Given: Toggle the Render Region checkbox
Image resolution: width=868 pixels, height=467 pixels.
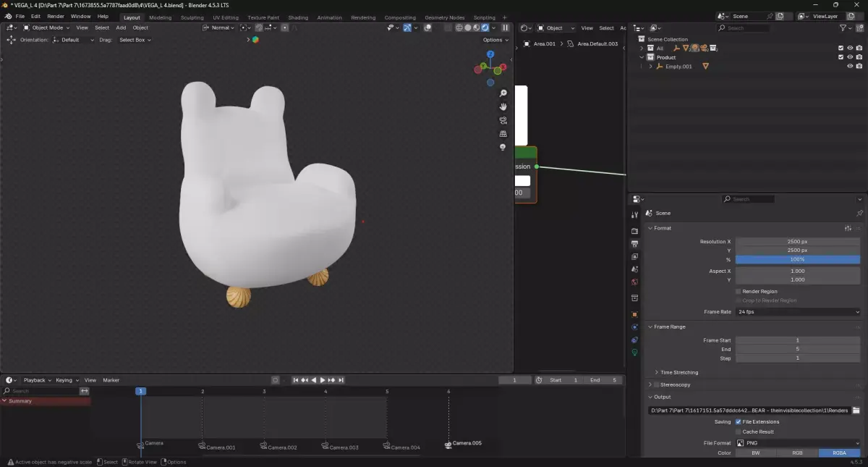Looking at the screenshot, I should (x=738, y=291).
